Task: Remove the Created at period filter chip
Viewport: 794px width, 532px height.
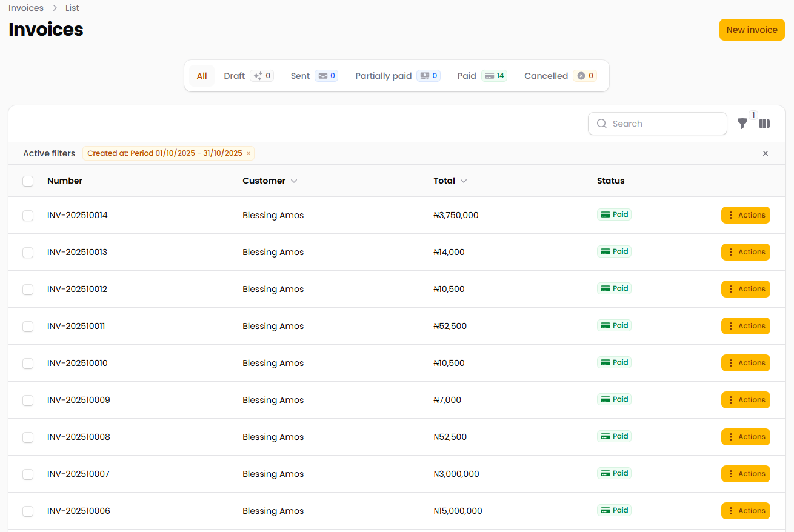Action: (249, 153)
